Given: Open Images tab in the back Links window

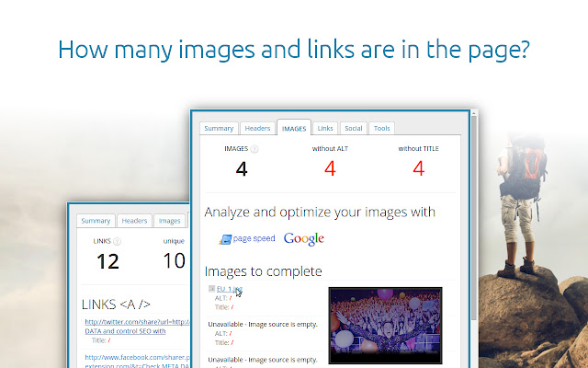Looking at the screenshot, I should click(169, 221).
